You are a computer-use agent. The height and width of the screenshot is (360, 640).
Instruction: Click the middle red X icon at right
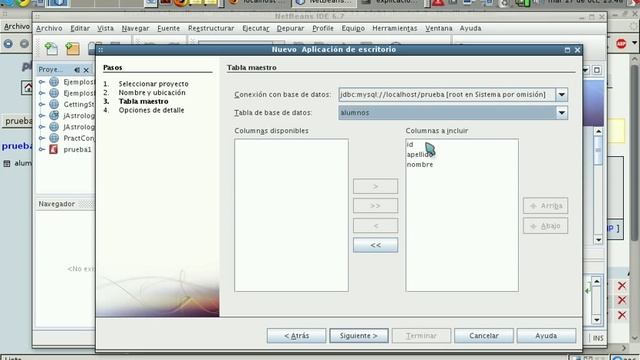pos(621,300)
